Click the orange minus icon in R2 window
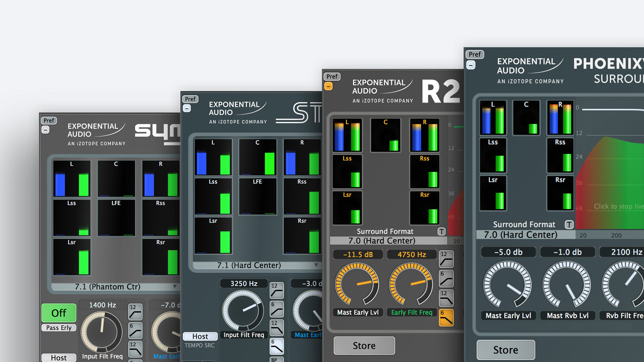Screen dimensions: 644x362 [328, 86]
